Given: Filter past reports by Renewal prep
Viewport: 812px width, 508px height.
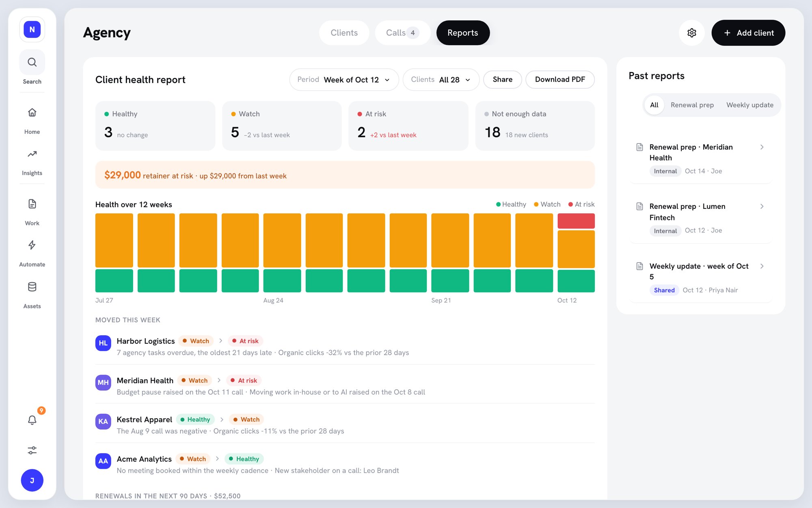Looking at the screenshot, I should (692, 105).
